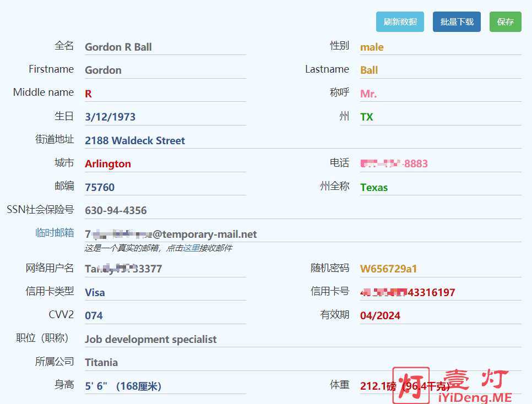Click the green 保存 save button
This screenshot has height=404, width=532.
coord(505,22)
